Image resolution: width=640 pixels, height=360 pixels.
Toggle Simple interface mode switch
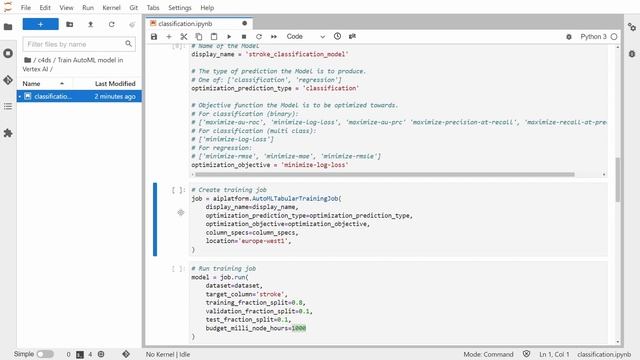click(45, 354)
